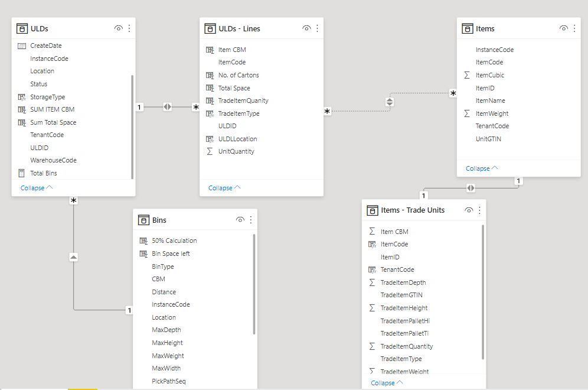Select TradeItemQuanity field in ULDs - Lines
Screen dimensions: 588x390
243,100
